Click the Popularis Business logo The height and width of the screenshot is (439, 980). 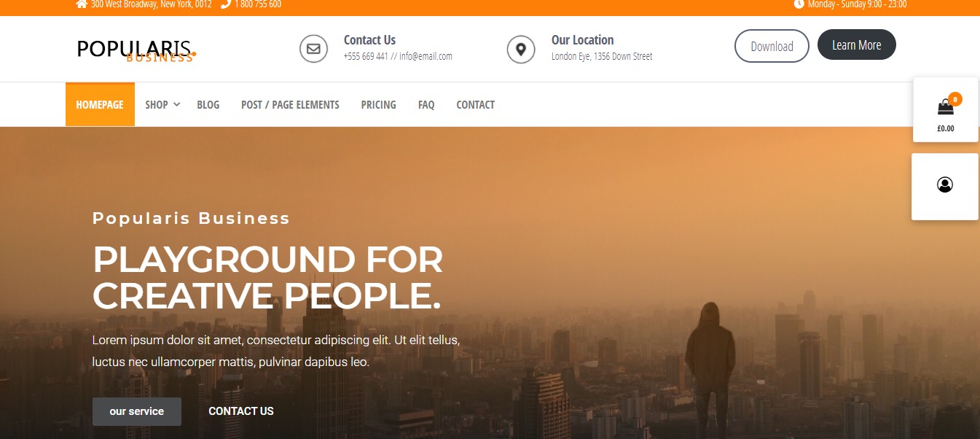(136, 50)
